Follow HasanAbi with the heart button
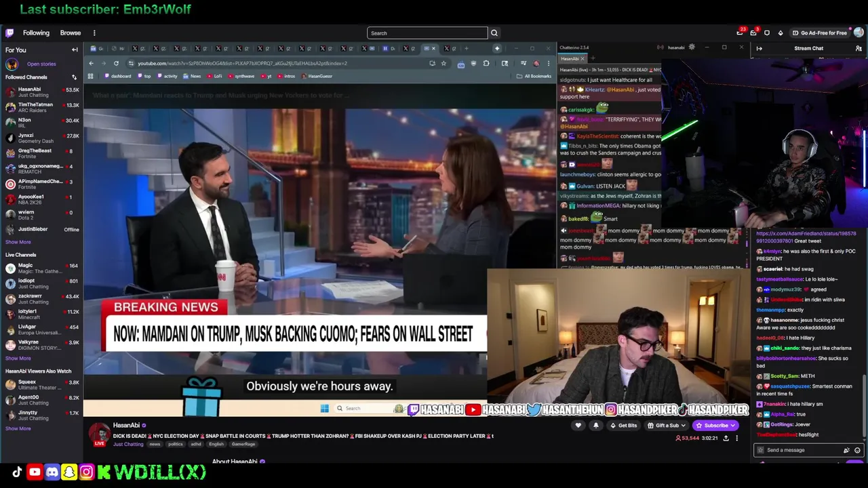The width and height of the screenshot is (868, 488). [x=578, y=426]
